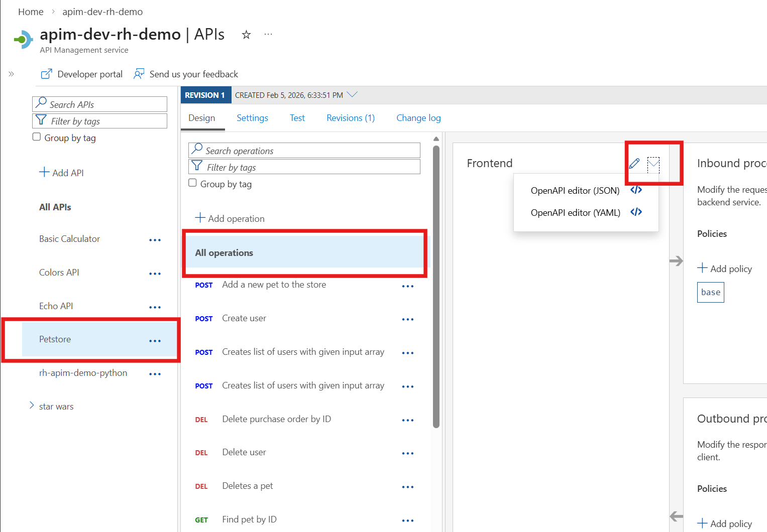This screenshot has width=767, height=532.
Task: Click the feedback icon beside 'Send us your feedback'
Action: click(x=139, y=73)
